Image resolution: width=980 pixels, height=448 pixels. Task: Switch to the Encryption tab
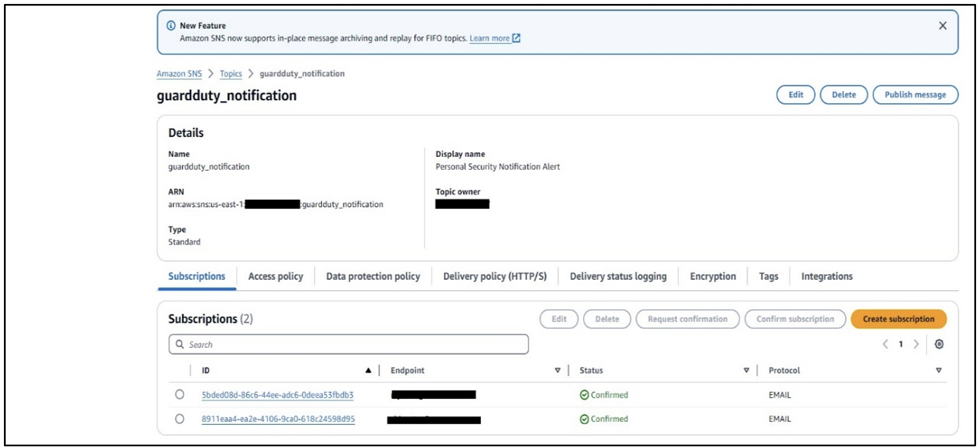713,276
